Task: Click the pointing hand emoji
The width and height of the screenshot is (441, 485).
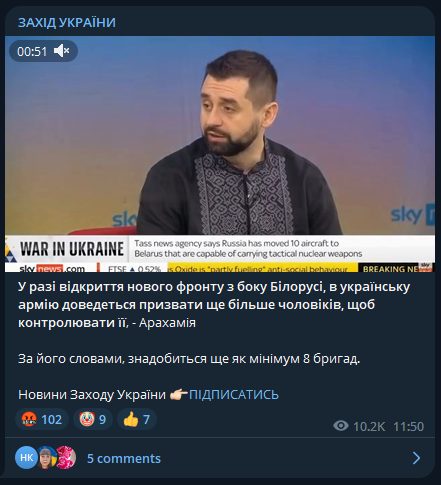Action: tap(179, 394)
